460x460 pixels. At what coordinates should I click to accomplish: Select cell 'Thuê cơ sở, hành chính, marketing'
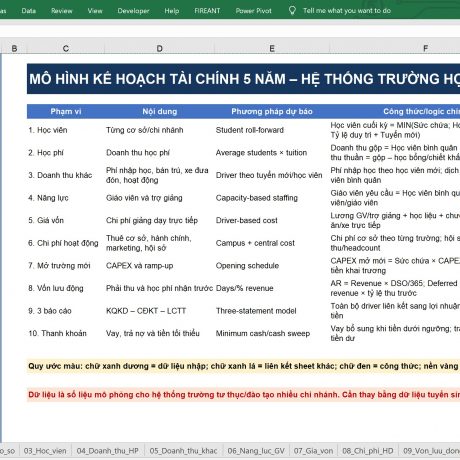(x=160, y=243)
